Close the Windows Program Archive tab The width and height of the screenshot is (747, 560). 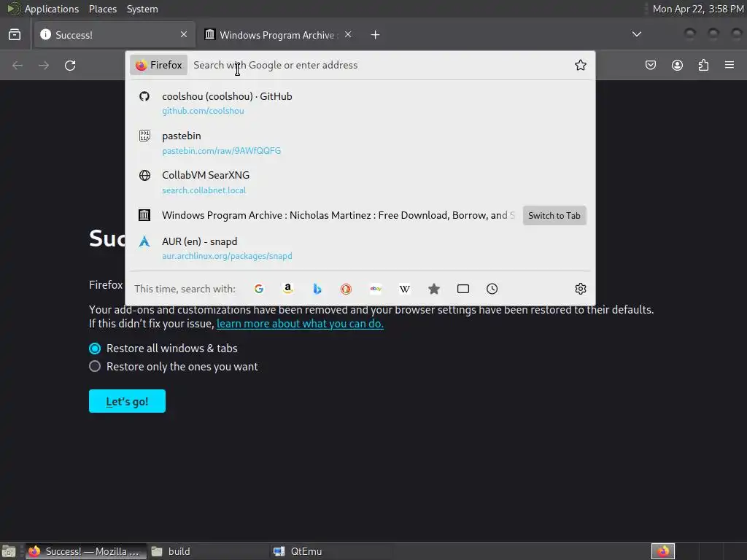click(348, 34)
